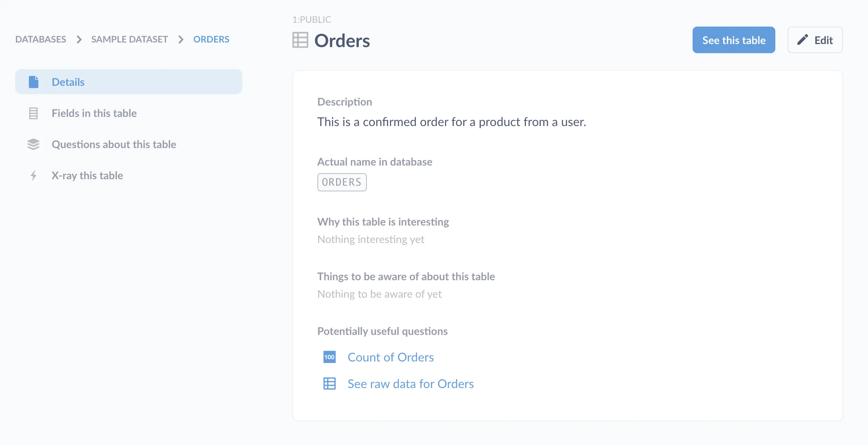
Task: Click the 1:PUBLIC schema label
Action: pos(311,19)
